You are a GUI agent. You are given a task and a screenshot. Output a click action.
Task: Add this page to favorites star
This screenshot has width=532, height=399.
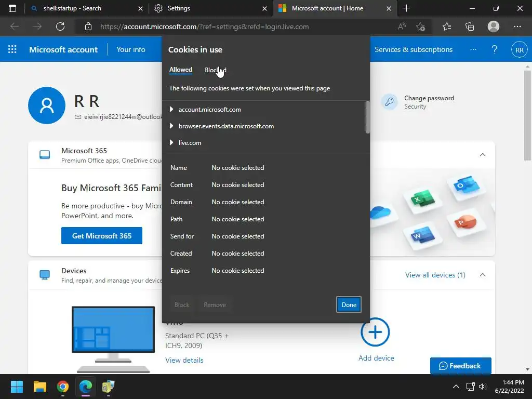click(x=420, y=26)
